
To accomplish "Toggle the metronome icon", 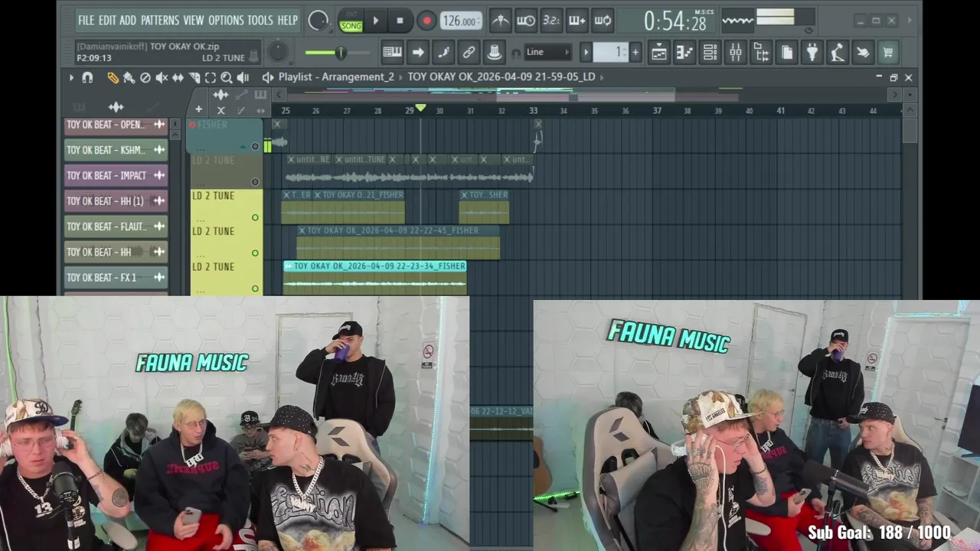I will (x=500, y=21).
